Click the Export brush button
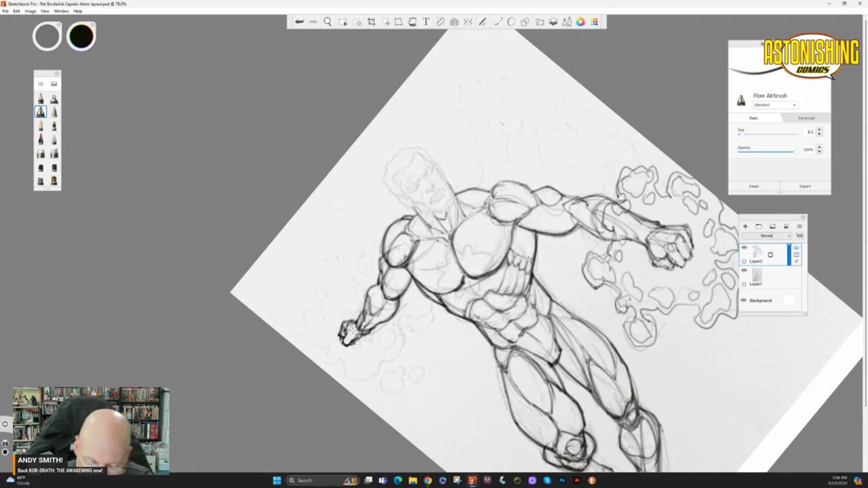 click(x=805, y=186)
